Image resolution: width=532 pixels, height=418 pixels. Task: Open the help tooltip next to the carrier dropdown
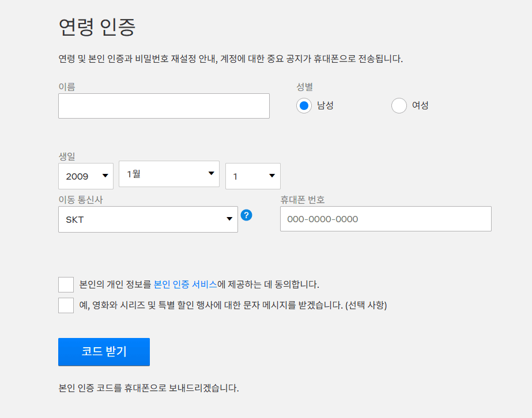[x=247, y=215]
